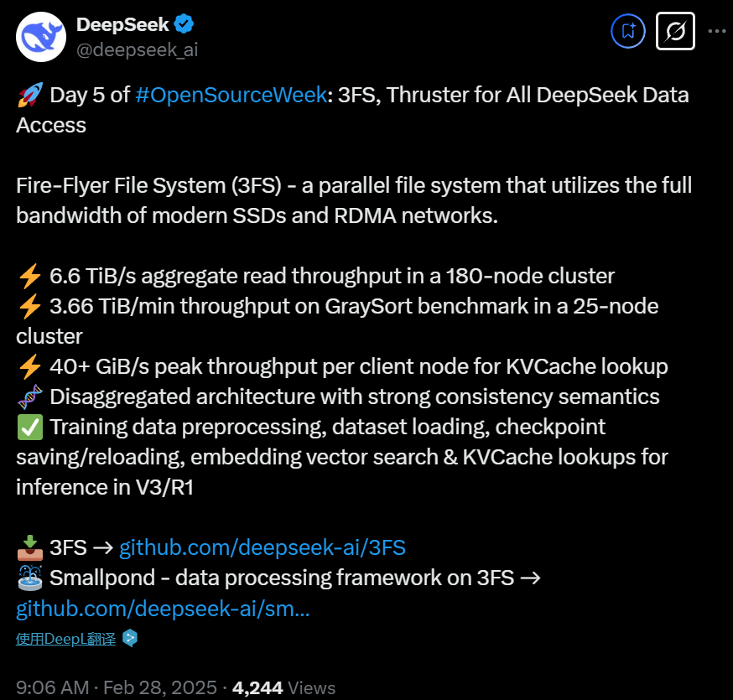733x700 pixels.
Task: Click the 9:06 AM Feb 28, 2025 timestamp
Action: [117, 688]
